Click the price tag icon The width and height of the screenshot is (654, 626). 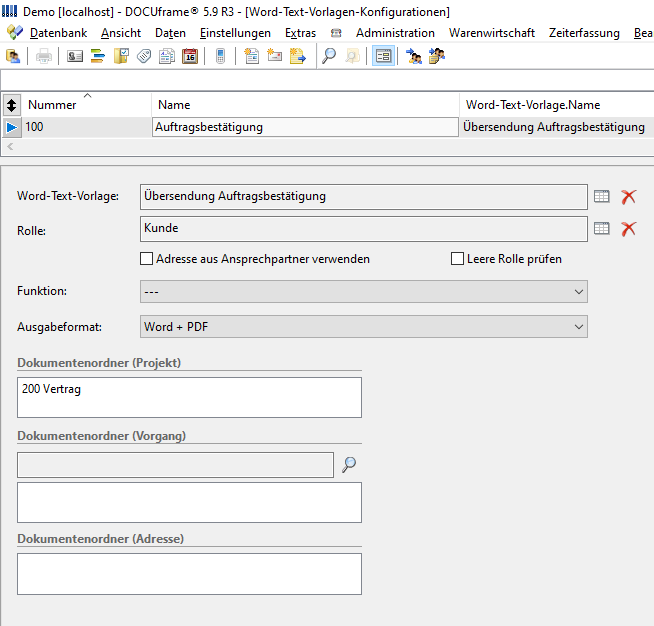coord(144,56)
